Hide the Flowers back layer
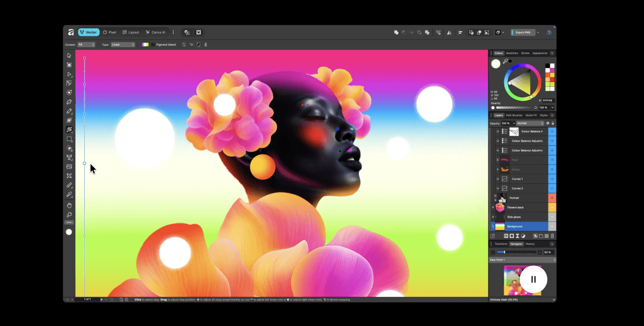The height and width of the screenshot is (326, 644). coord(552,208)
